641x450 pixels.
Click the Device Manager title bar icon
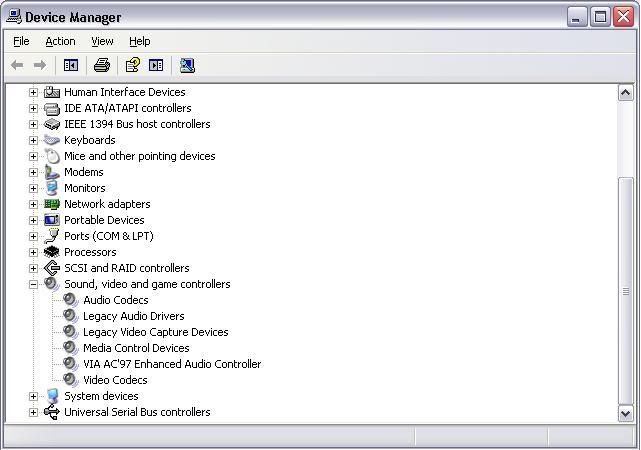click(14, 17)
